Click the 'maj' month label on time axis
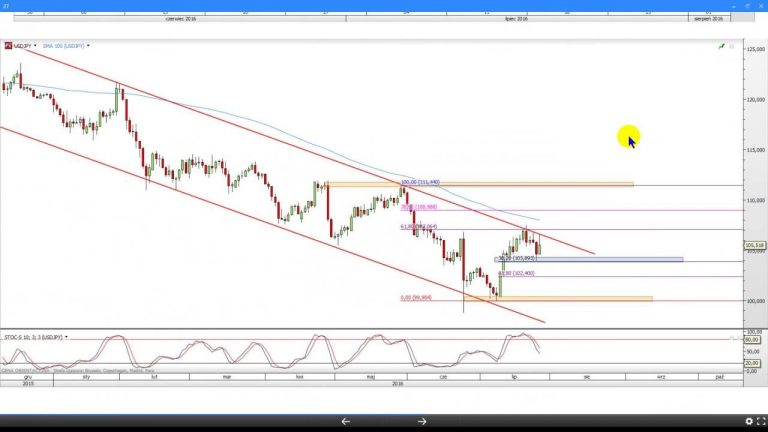 click(x=371, y=377)
